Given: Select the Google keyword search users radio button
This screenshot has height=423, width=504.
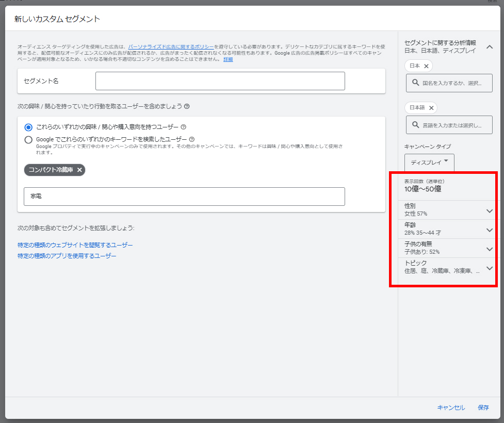Looking at the screenshot, I should pos(29,139).
